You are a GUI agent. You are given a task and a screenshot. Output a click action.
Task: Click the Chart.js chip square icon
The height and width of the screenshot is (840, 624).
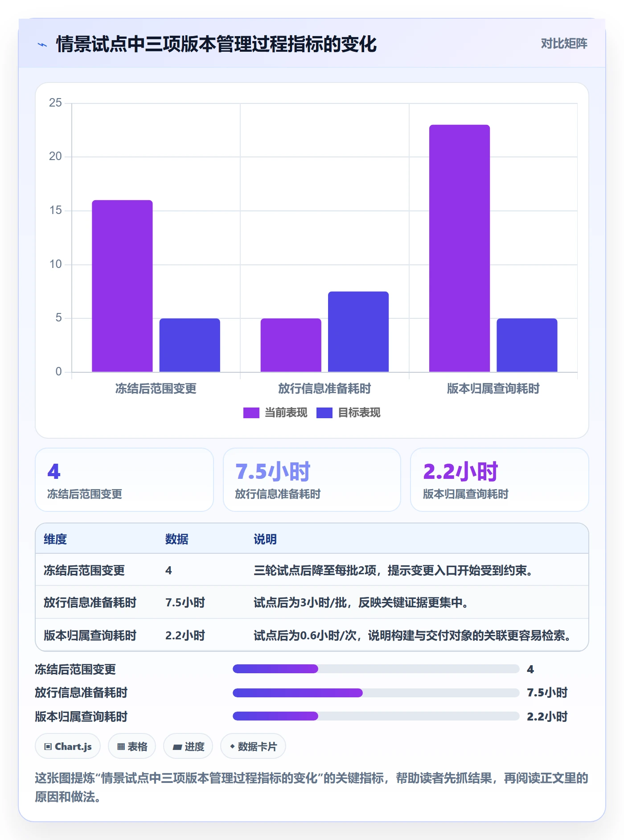48,747
